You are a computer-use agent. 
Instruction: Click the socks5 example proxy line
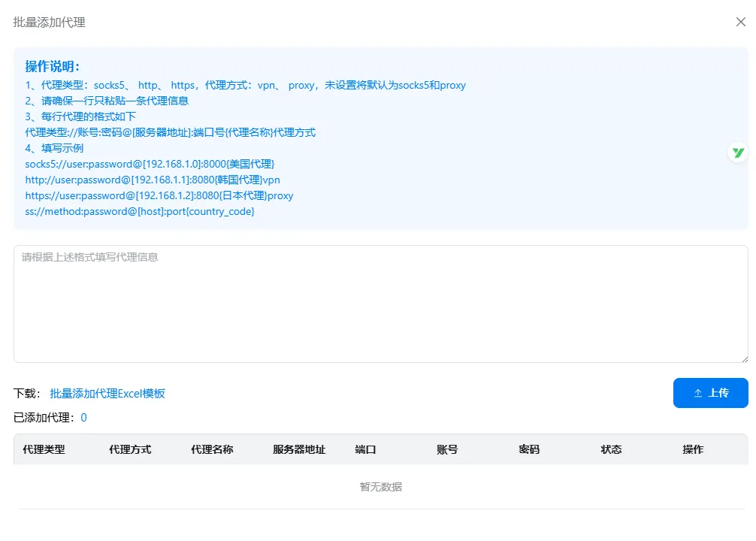(150, 164)
